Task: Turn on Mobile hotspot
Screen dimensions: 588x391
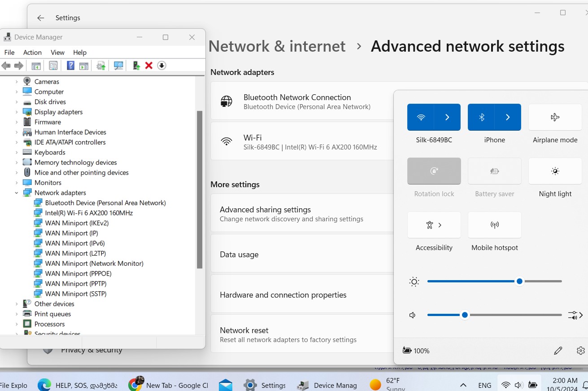Action: pyautogui.click(x=495, y=225)
